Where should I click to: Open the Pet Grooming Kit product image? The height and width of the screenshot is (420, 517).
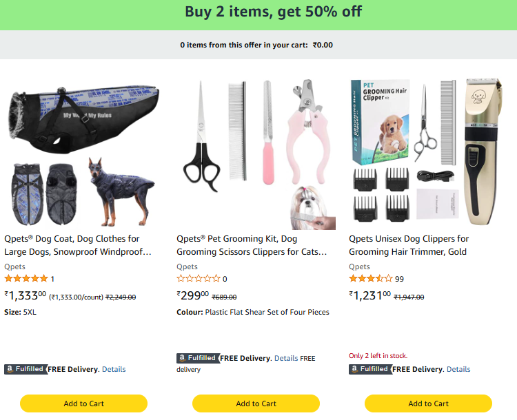[256, 153]
